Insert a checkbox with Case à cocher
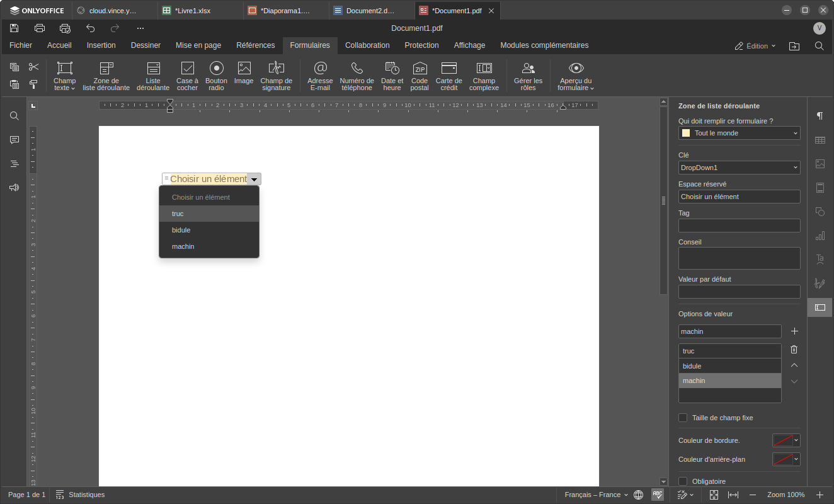Viewport: 834px width, 504px height. click(187, 76)
